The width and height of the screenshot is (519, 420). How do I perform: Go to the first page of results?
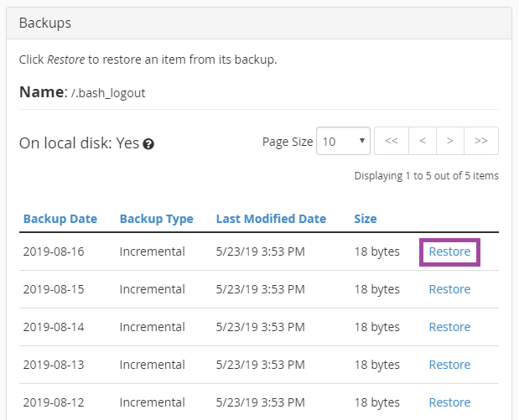391,141
